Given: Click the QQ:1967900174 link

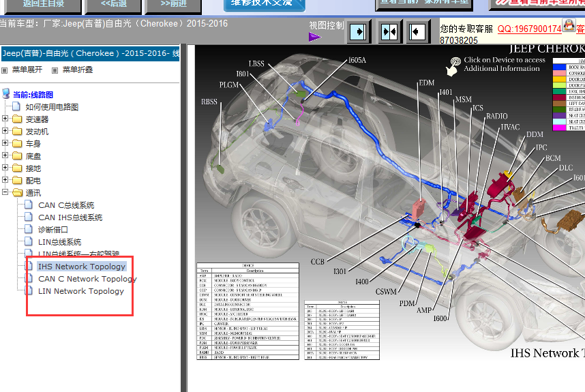Looking at the screenshot, I should pyautogui.click(x=529, y=29).
